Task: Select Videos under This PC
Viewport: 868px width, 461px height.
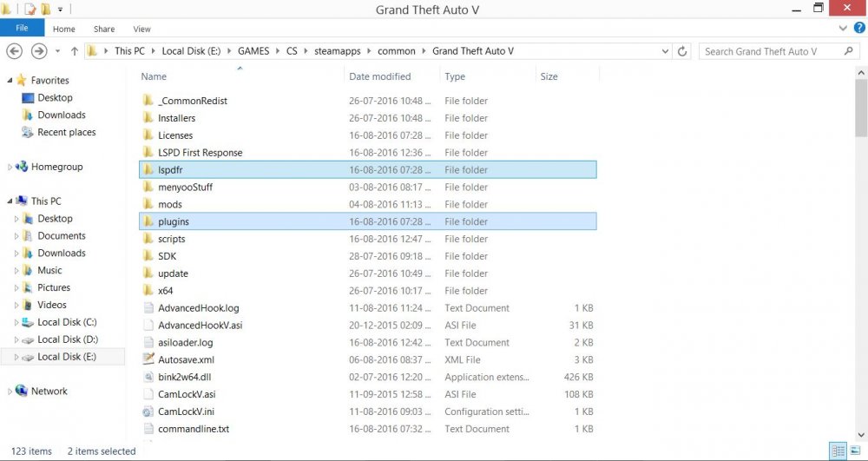Action: (x=51, y=305)
